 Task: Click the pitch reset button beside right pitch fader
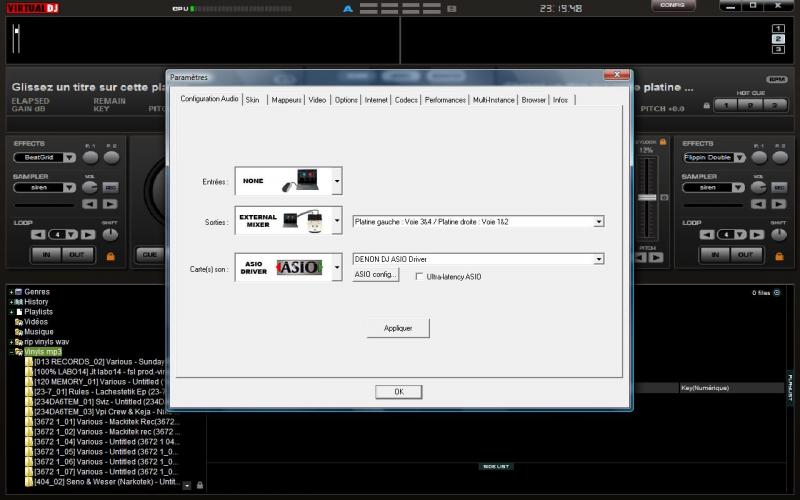pyautogui.click(x=664, y=197)
